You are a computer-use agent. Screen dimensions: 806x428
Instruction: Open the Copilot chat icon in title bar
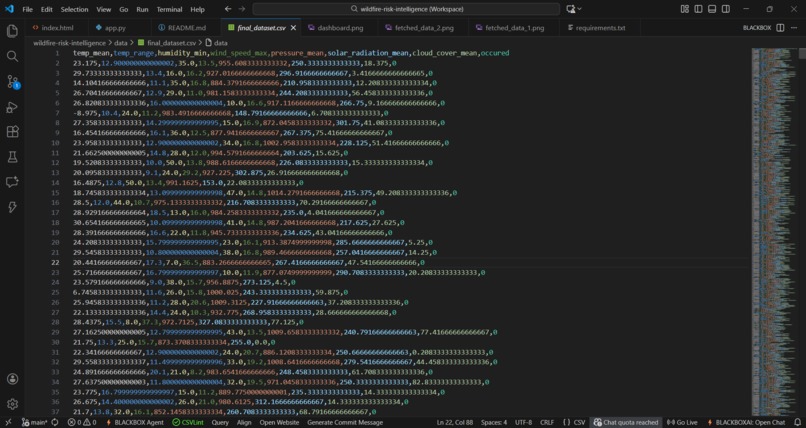tap(570, 9)
